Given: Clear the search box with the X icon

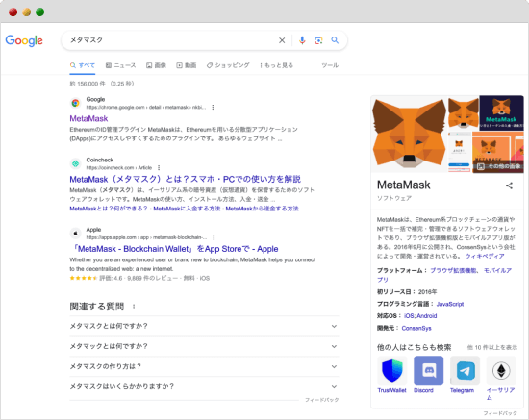Looking at the screenshot, I should 282,40.
